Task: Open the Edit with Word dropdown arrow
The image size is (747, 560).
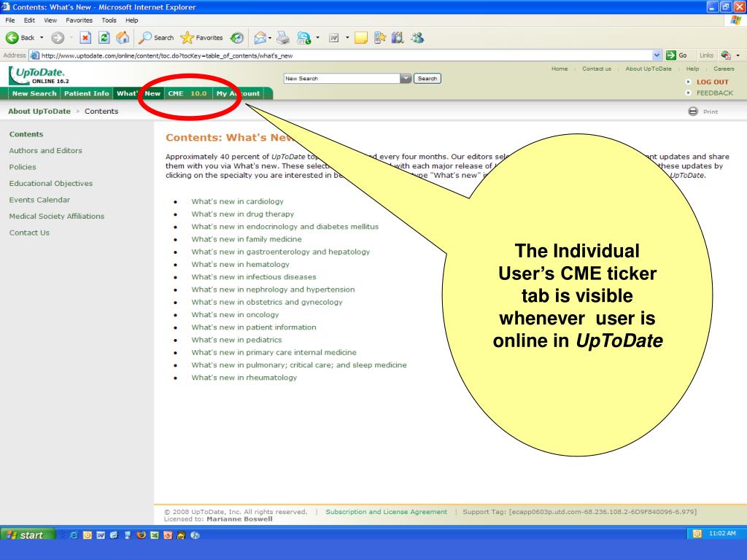Action: [x=347, y=38]
